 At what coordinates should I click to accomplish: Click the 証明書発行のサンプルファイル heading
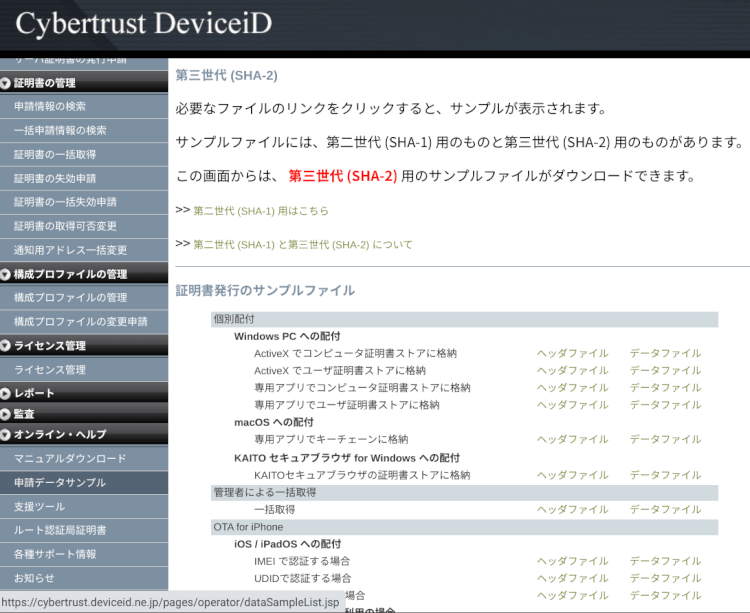click(265, 291)
